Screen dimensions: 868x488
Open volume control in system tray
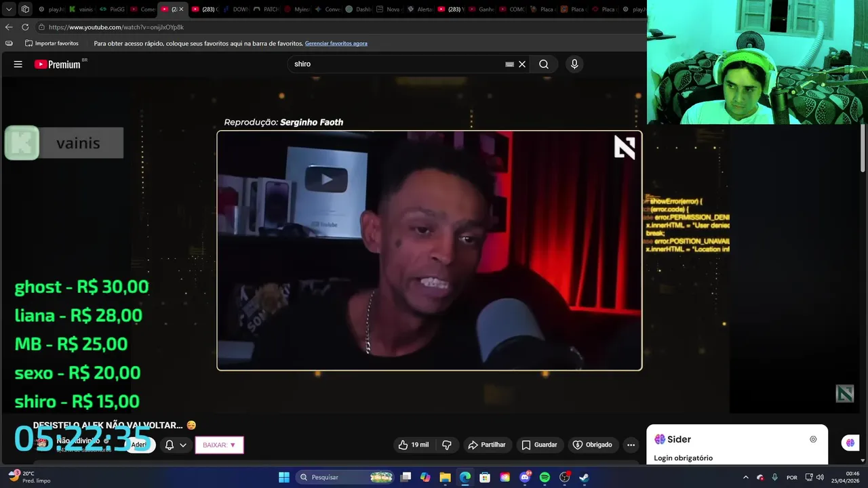click(x=821, y=477)
